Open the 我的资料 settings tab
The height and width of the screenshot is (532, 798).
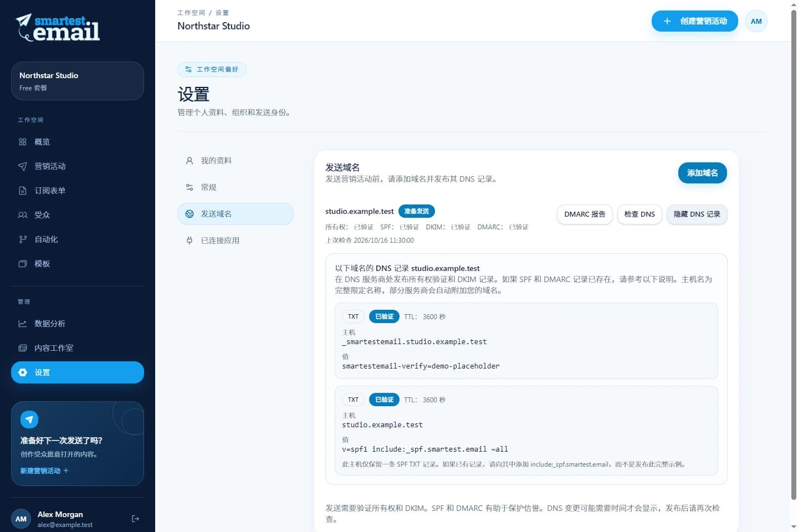coord(236,161)
